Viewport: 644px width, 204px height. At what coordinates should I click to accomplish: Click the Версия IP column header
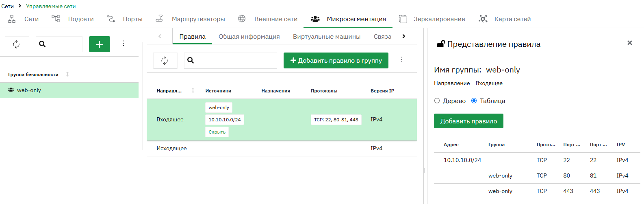click(382, 91)
